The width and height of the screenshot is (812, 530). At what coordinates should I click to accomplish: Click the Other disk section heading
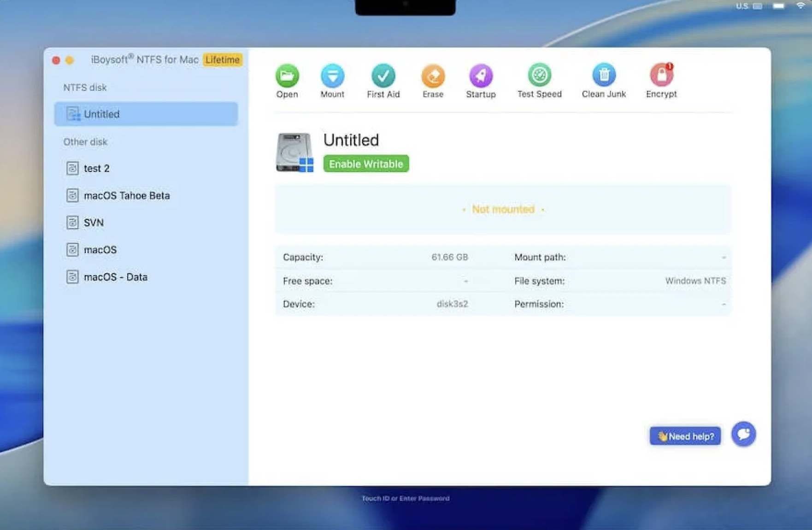(x=85, y=142)
